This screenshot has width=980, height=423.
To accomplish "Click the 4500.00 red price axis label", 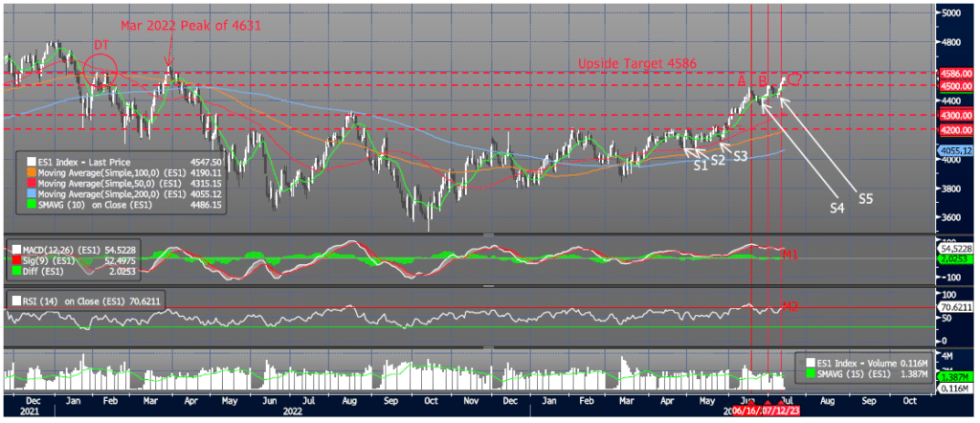I will pos(956,85).
